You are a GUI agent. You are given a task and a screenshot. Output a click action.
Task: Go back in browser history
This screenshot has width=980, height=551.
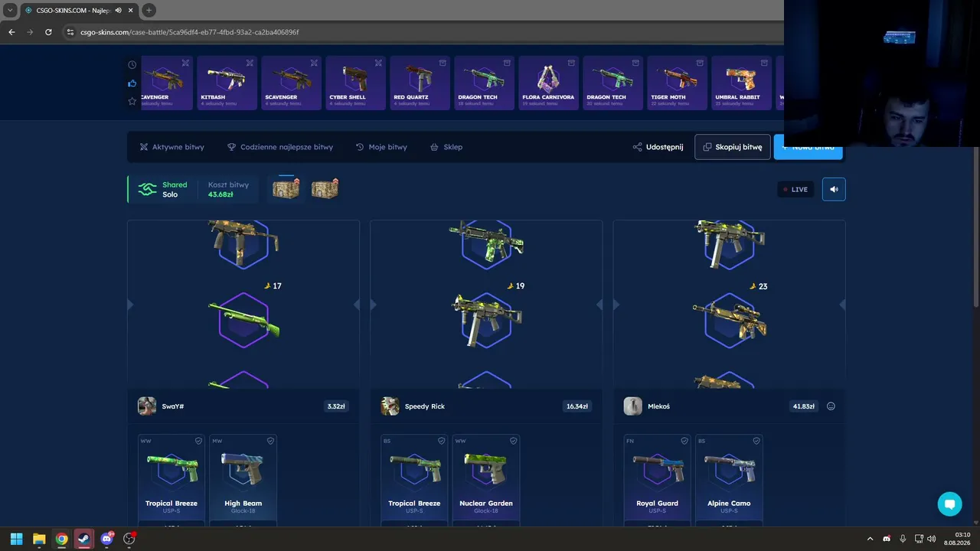[x=11, y=32]
